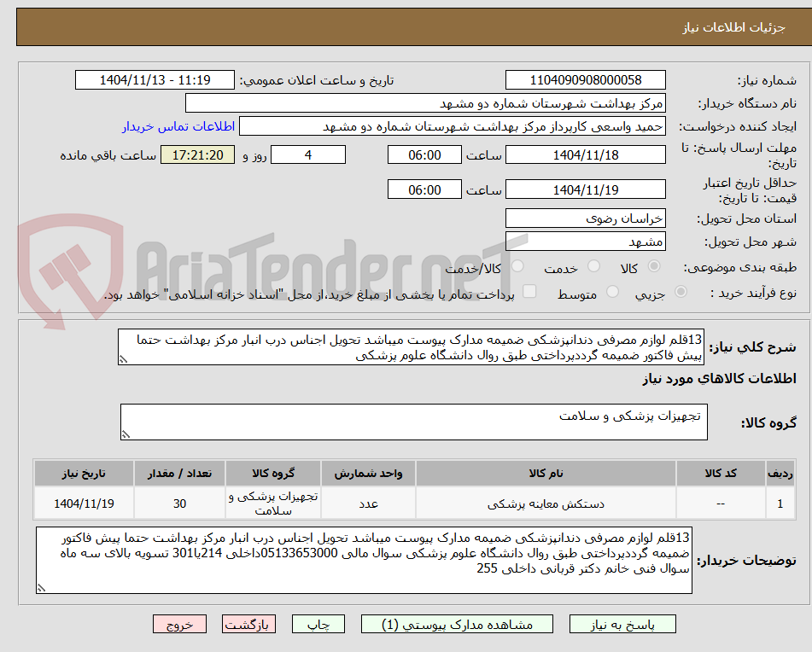Toggle the اسناد خزانه اسلامی payment checkbox
Screen dimensions: 812x652
click(529, 291)
